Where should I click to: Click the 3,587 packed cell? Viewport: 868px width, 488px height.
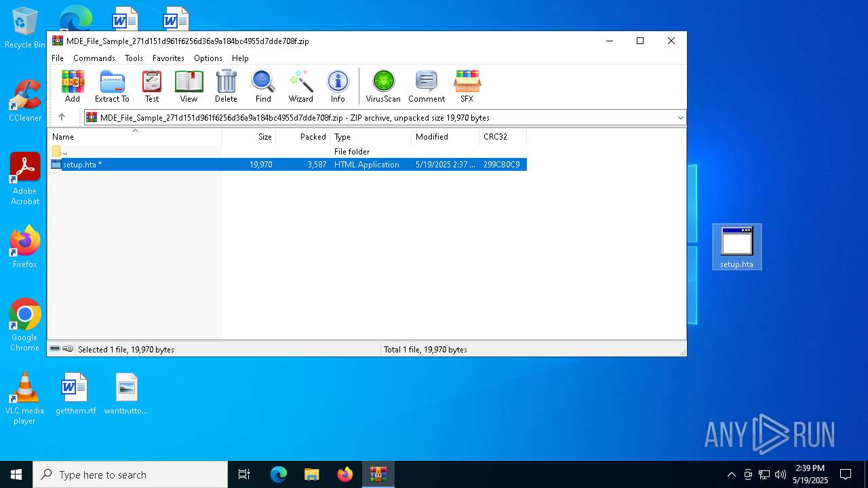tap(317, 165)
